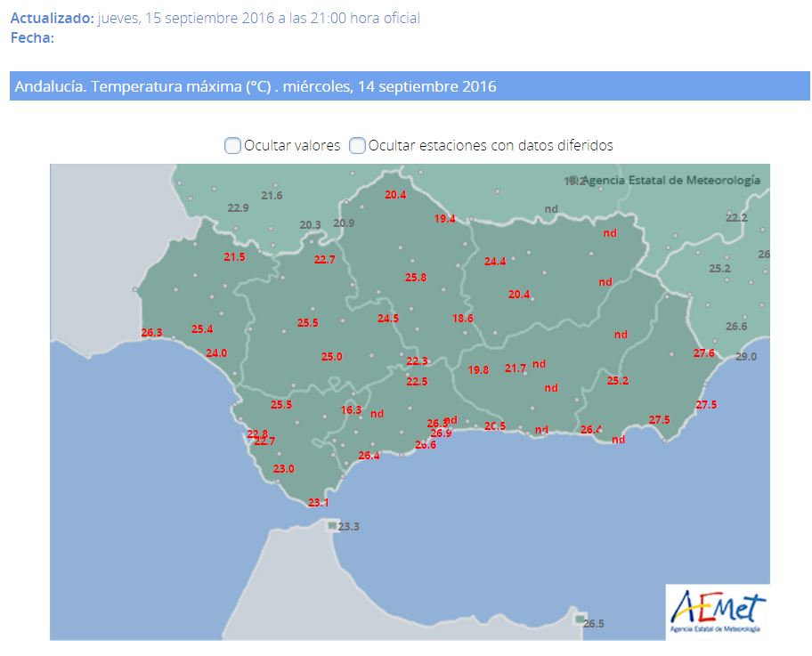Select the 23.1 station at the southern tip

coord(318,503)
